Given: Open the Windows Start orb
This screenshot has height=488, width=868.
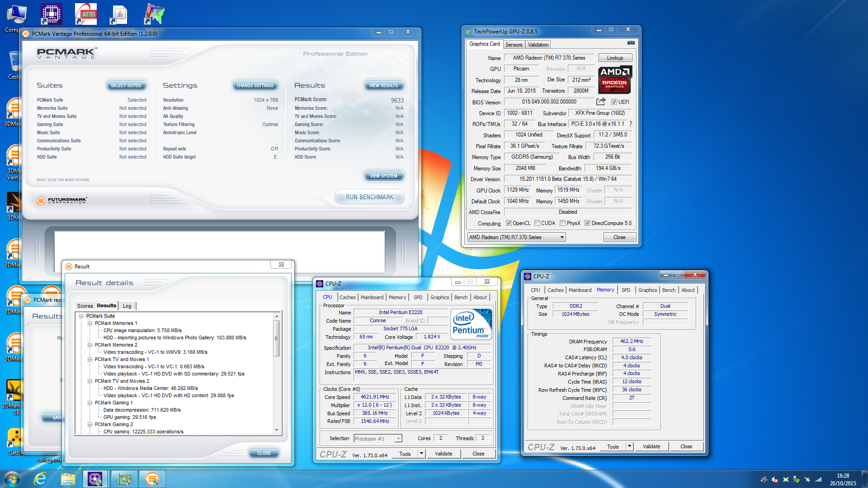Looking at the screenshot, I should pos(12,479).
